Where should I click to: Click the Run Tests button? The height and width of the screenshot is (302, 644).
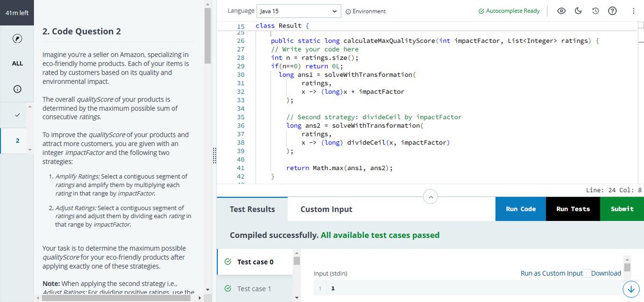tap(573, 209)
